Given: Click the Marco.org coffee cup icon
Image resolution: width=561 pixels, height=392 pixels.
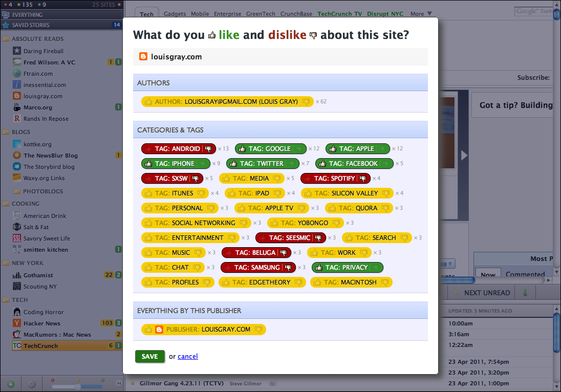Looking at the screenshot, I should (17, 107).
